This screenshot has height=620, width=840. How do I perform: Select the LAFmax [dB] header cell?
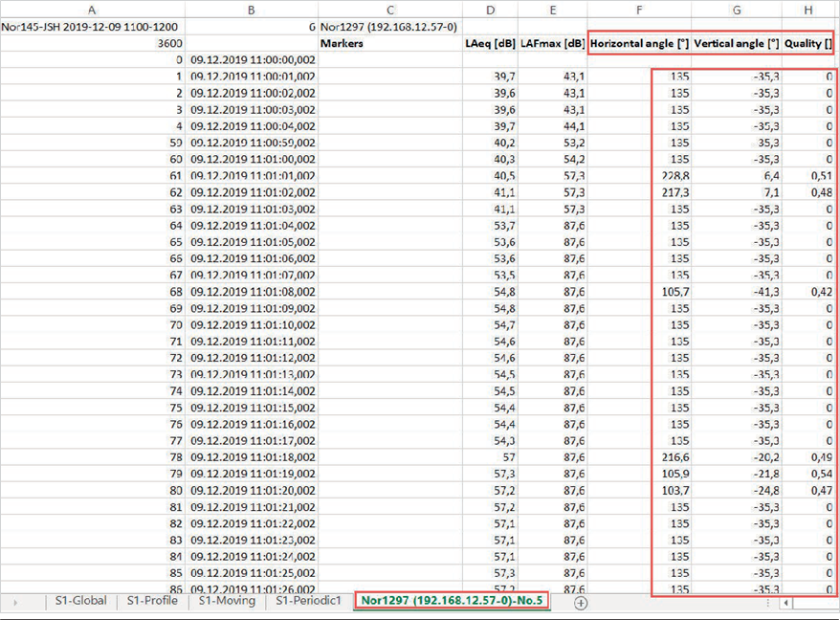tap(553, 44)
